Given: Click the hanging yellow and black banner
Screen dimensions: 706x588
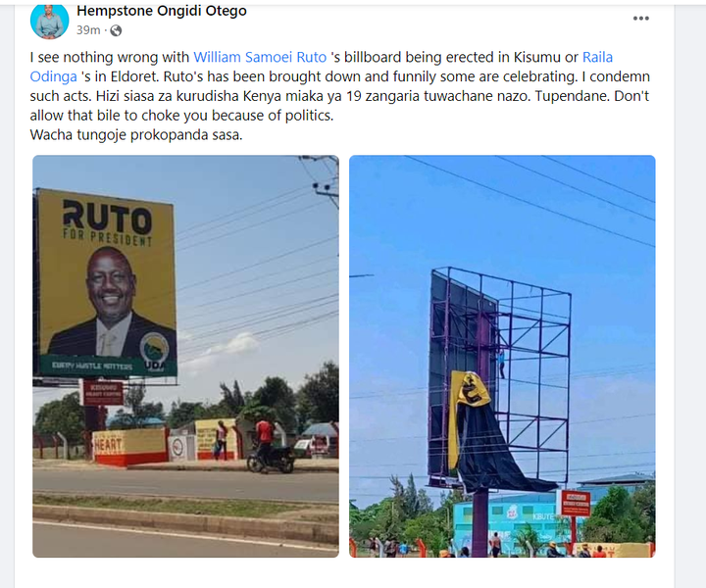Looking at the screenshot, I should point(487,432).
